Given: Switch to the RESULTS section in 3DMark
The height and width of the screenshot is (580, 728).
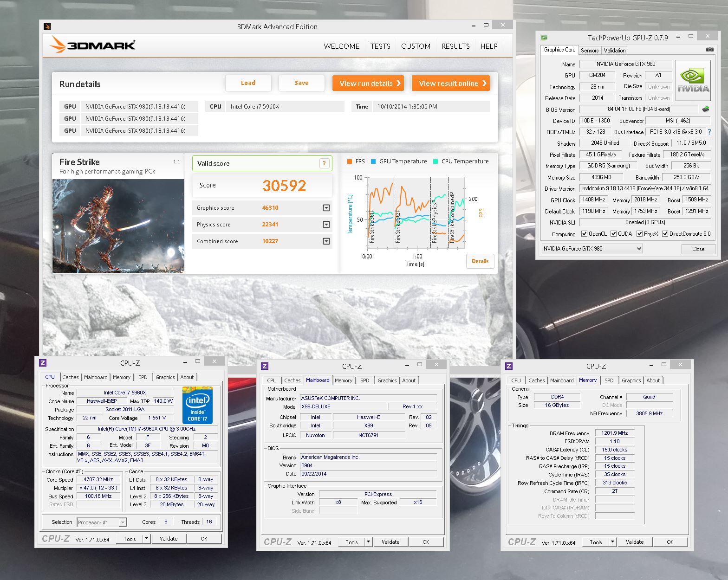Looking at the screenshot, I should (x=455, y=46).
